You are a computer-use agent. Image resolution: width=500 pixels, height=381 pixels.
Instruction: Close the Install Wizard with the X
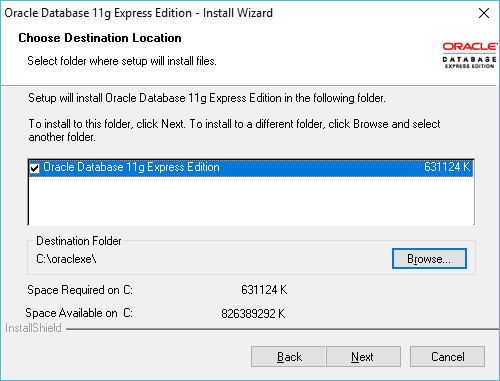pyautogui.click(x=484, y=13)
